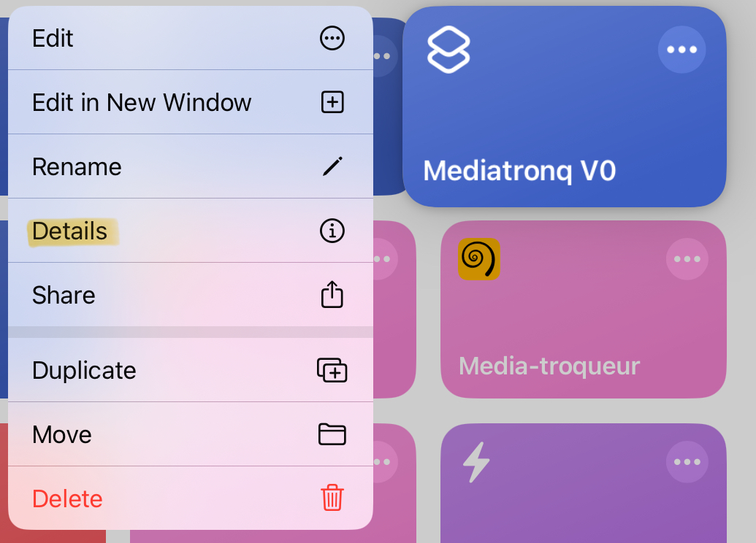Click the spiral snail icon on Media-troqueur
This screenshot has width=756, height=543.
pyautogui.click(x=478, y=259)
